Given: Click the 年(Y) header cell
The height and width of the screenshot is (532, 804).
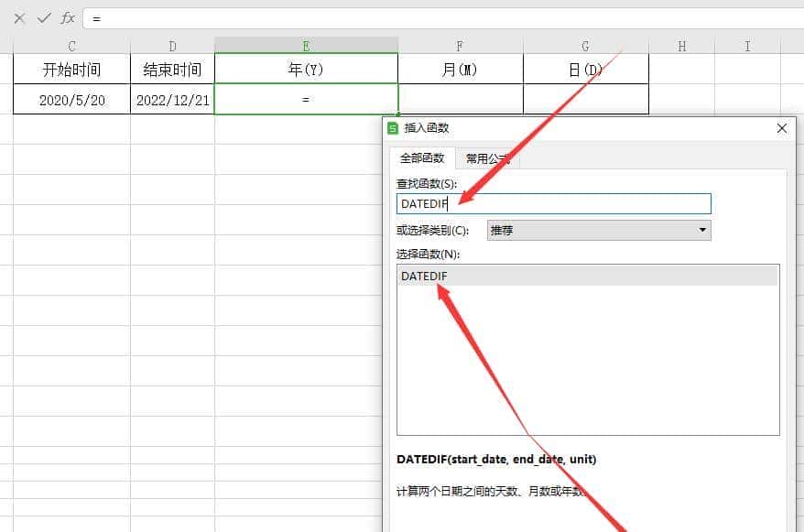Looking at the screenshot, I should tap(306, 70).
